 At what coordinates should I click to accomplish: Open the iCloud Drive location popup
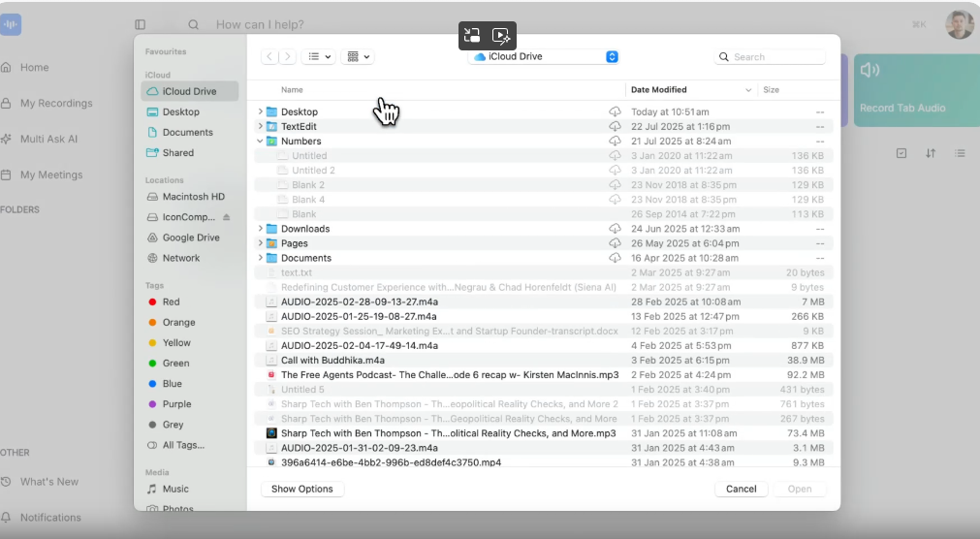[x=544, y=57]
